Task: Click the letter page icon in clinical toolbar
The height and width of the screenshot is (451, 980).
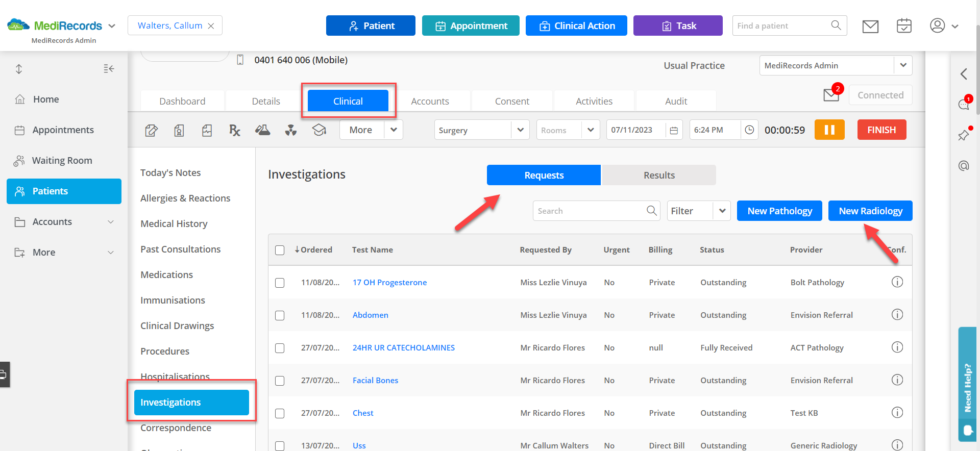Action: pos(207,131)
